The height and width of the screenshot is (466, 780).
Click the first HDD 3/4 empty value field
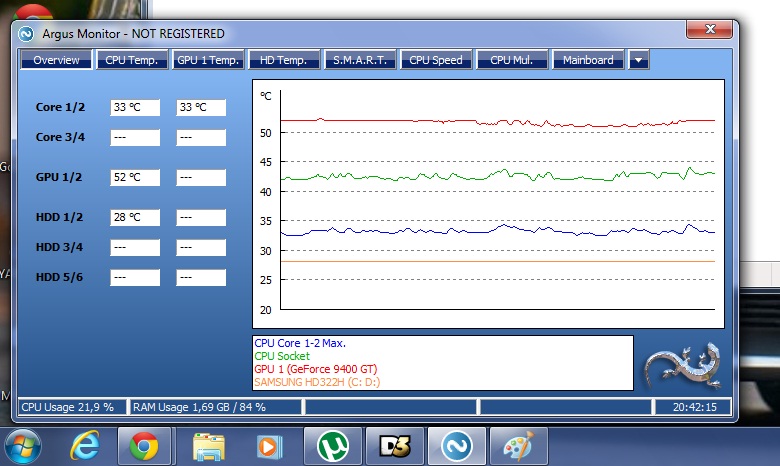point(135,247)
